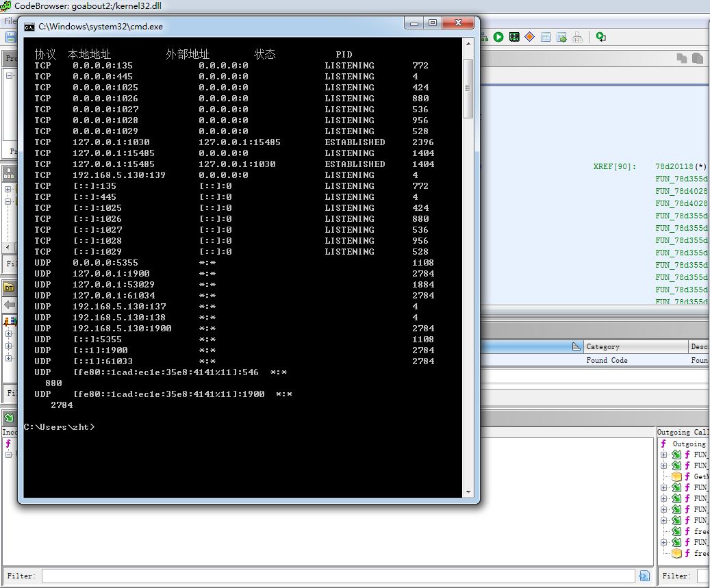Click the grayed hierarchy tree toolbar icon

click(577, 37)
